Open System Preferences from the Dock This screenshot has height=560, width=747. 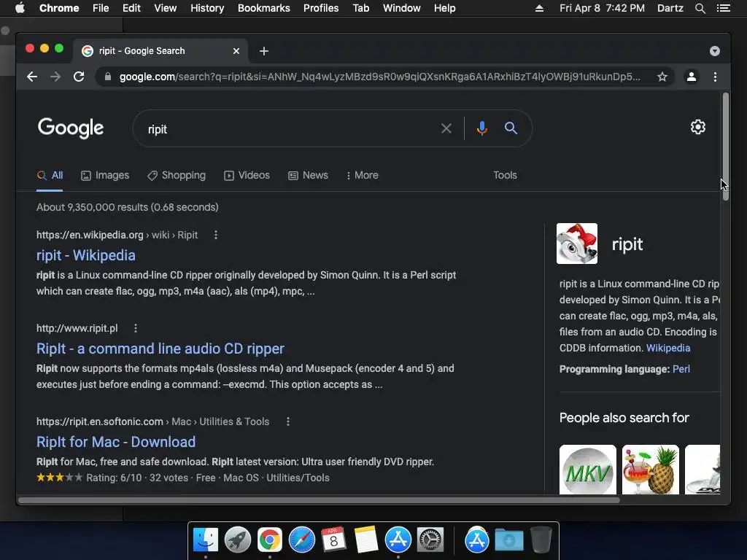[430, 540]
